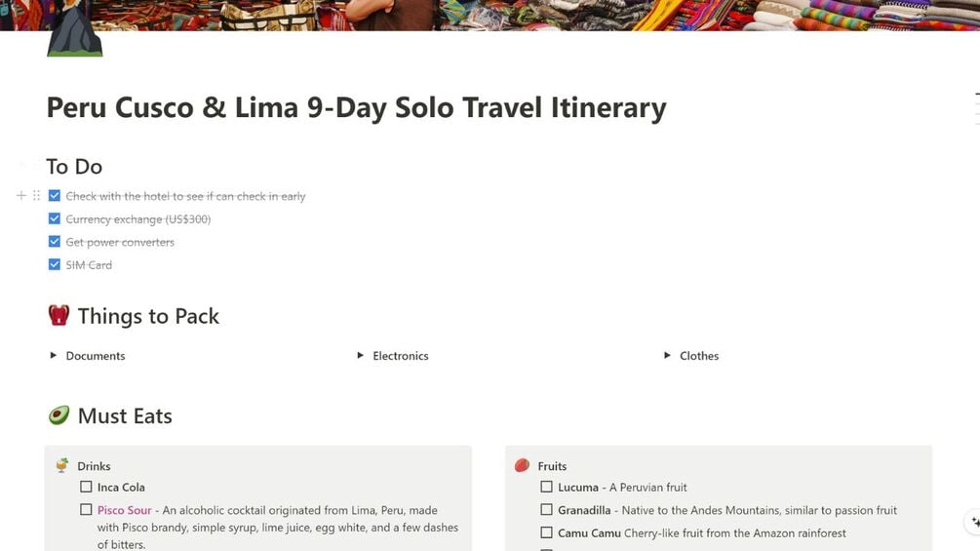The height and width of the screenshot is (551, 980).
Task: Uncheck the SIM Card to-do item
Action: pos(55,264)
